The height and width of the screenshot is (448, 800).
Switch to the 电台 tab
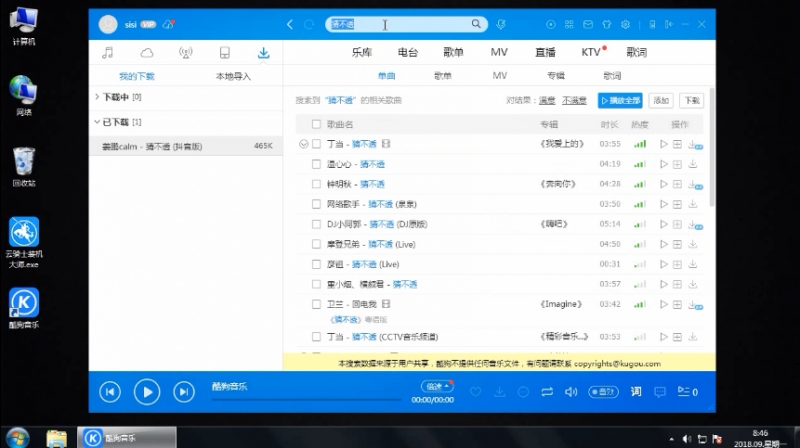[x=408, y=52]
